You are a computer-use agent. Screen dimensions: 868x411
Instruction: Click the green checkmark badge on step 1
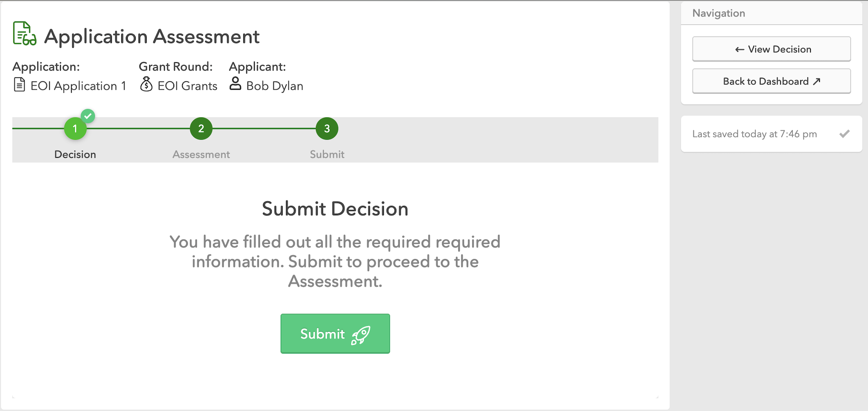coord(88,116)
